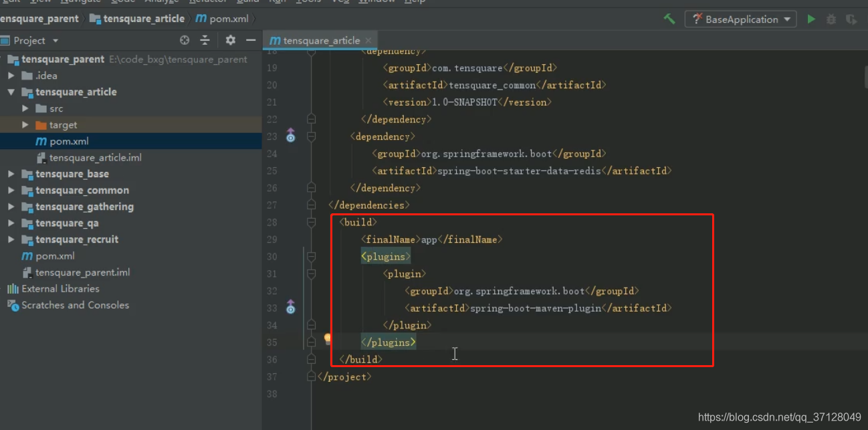
Task: Fold the plugins tag at line 30
Action: [x=311, y=256]
